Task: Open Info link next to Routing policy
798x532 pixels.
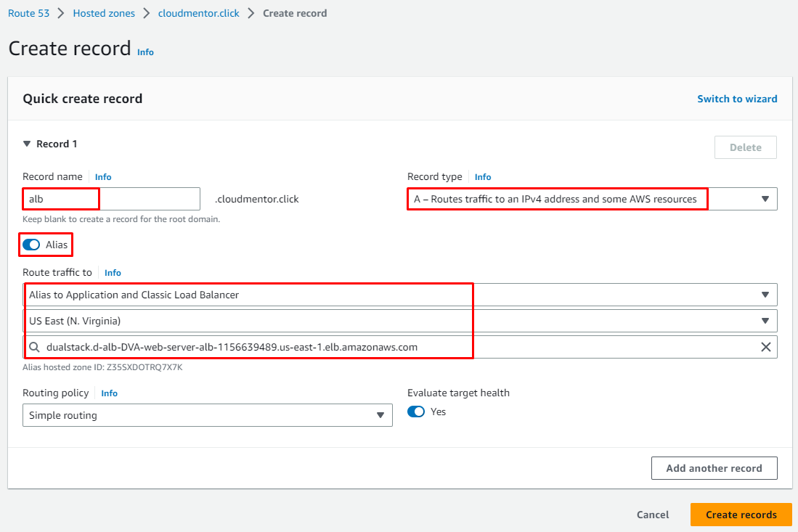Action: tap(109, 393)
